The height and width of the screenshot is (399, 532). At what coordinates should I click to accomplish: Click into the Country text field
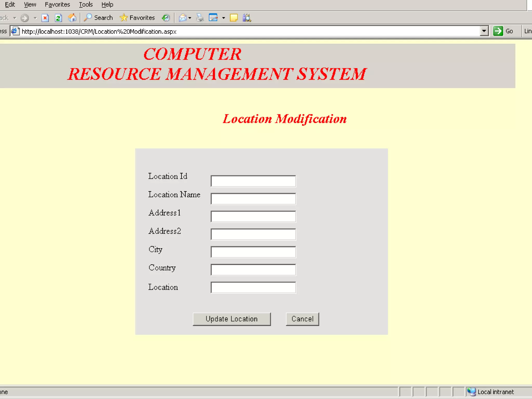tap(253, 270)
